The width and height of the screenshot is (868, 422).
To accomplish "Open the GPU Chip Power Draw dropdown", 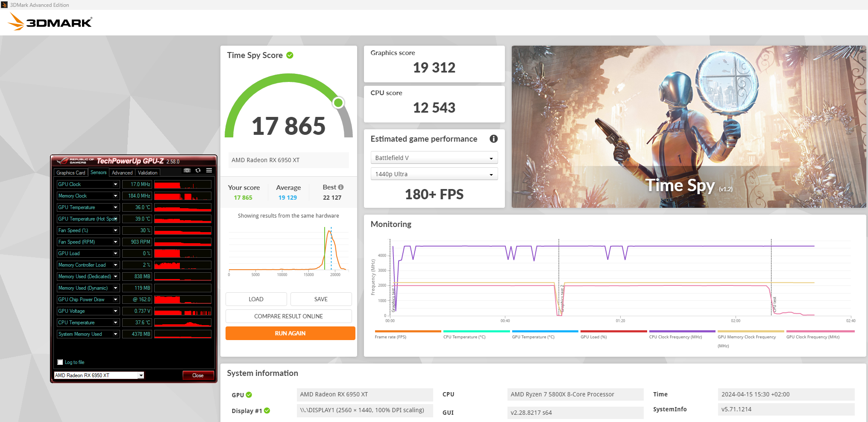I will click(x=115, y=300).
